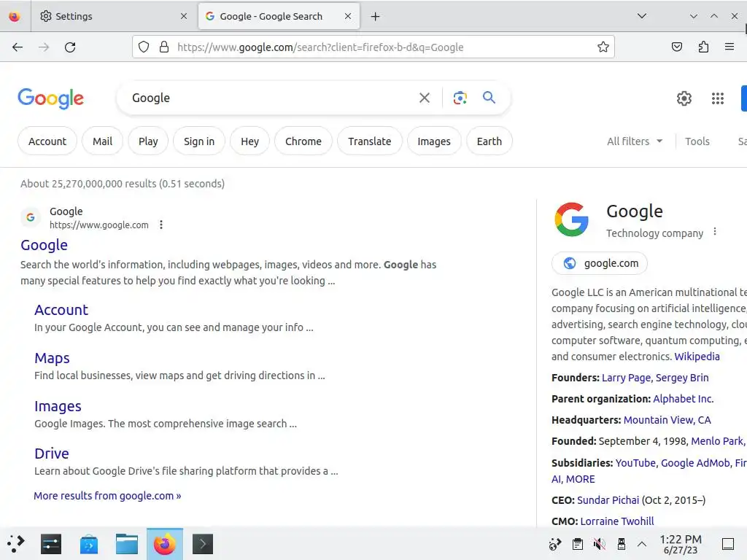This screenshot has height=560, width=747.
Task: Open tracking protection shield icon
Action: 144,47
